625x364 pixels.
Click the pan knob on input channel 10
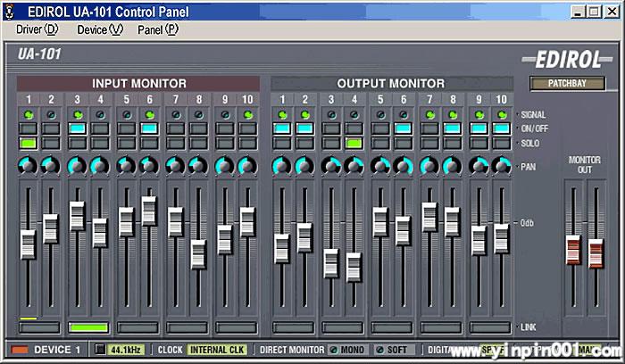[247, 165]
